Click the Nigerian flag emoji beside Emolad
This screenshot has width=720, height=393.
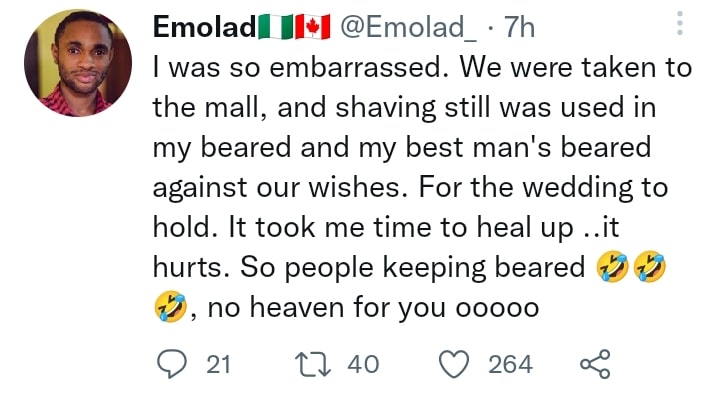276,27
